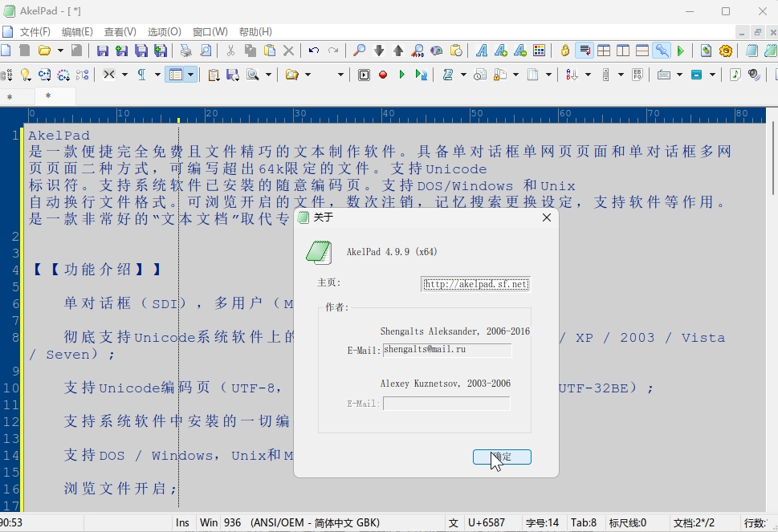Click the hex EBF0 icon
Screen dimensions: 778x532
637,75
